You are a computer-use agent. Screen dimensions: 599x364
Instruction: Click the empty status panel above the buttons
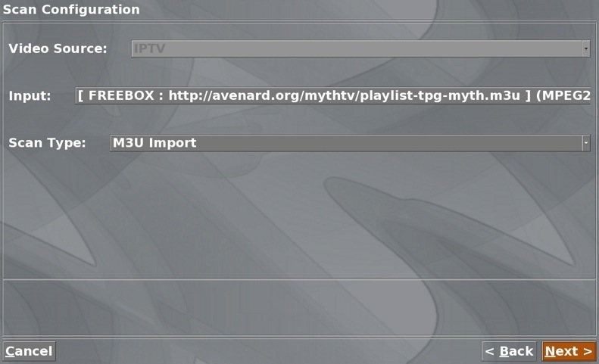[x=299, y=307]
